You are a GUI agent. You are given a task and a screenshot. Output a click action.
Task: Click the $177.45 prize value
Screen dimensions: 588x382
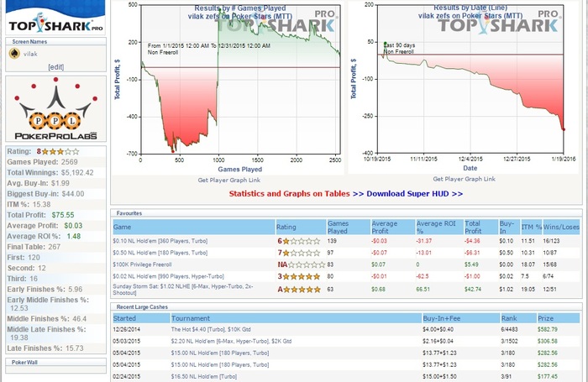click(x=548, y=376)
